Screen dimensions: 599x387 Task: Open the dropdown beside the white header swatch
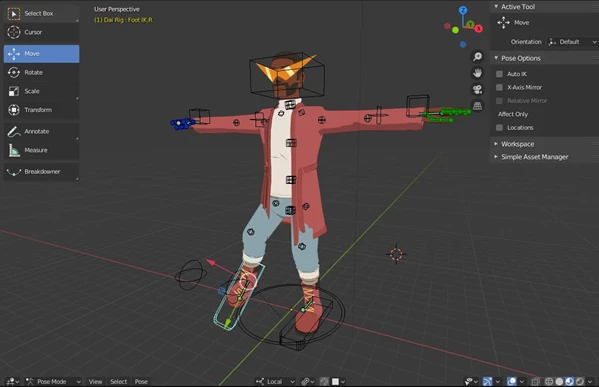[x=343, y=381]
